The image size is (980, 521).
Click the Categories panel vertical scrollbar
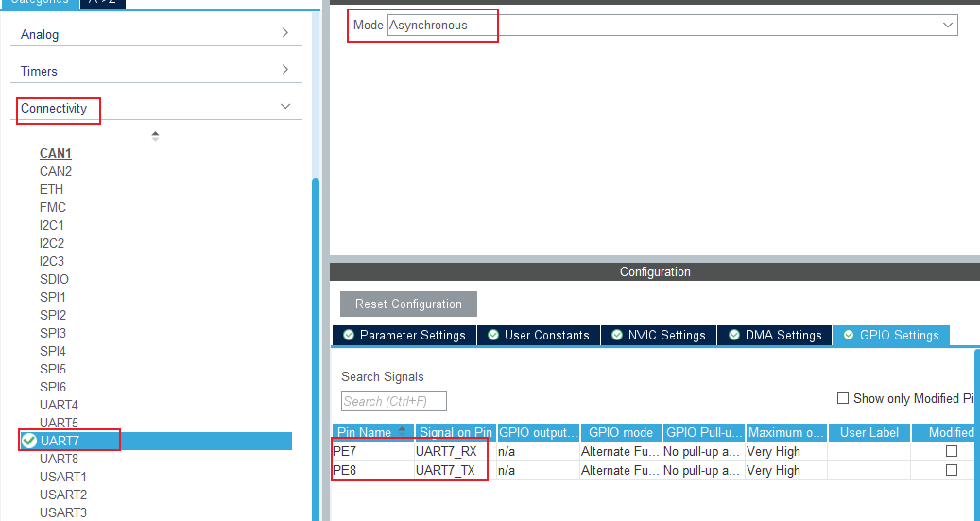[316, 349]
